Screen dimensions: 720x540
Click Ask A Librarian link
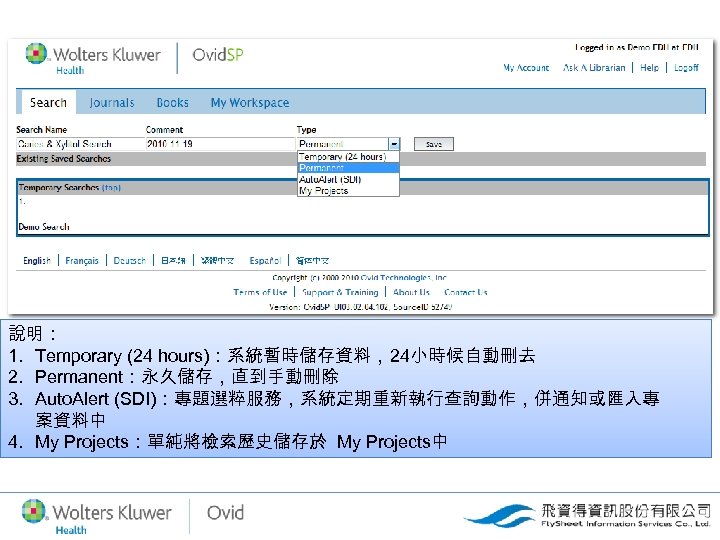(x=594, y=68)
